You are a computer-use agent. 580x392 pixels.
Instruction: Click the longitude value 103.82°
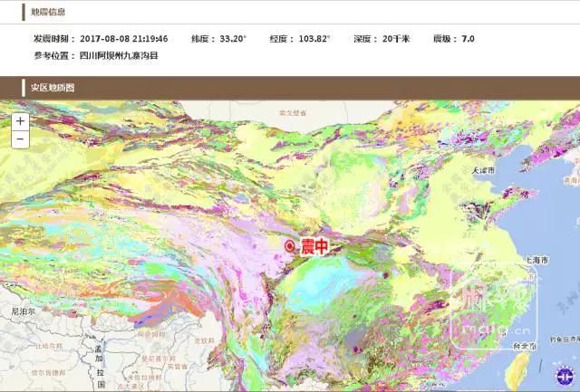(x=314, y=39)
